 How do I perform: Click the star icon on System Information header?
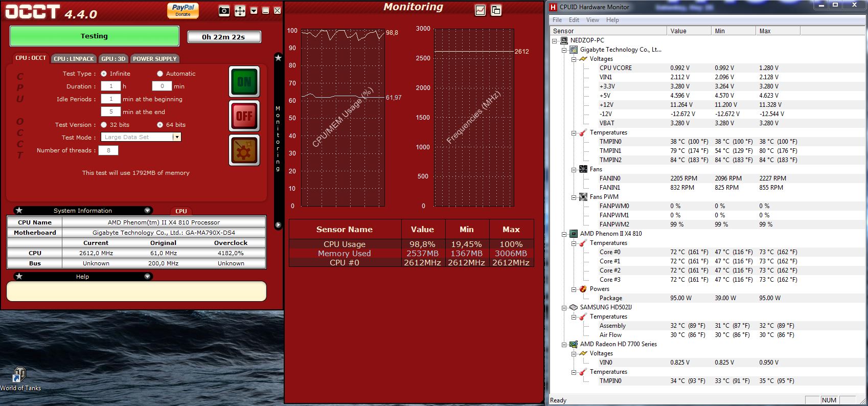19,211
